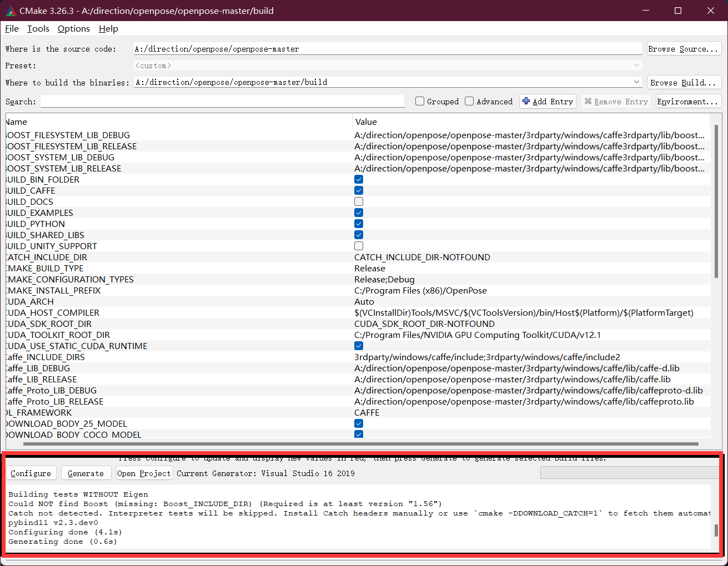Viewport: 728px width, 566px height.
Task: Select the Caffe_LIB_DEBUG path value
Action: [517, 368]
